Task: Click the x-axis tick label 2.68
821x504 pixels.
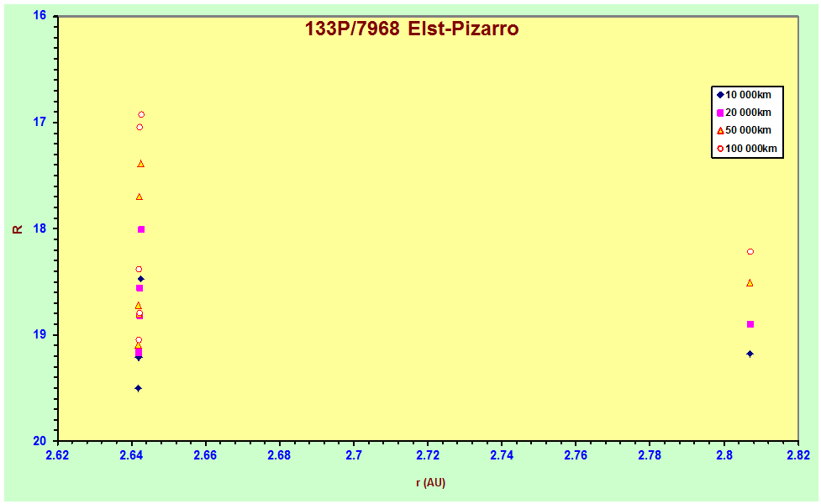Action: [x=280, y=454]
